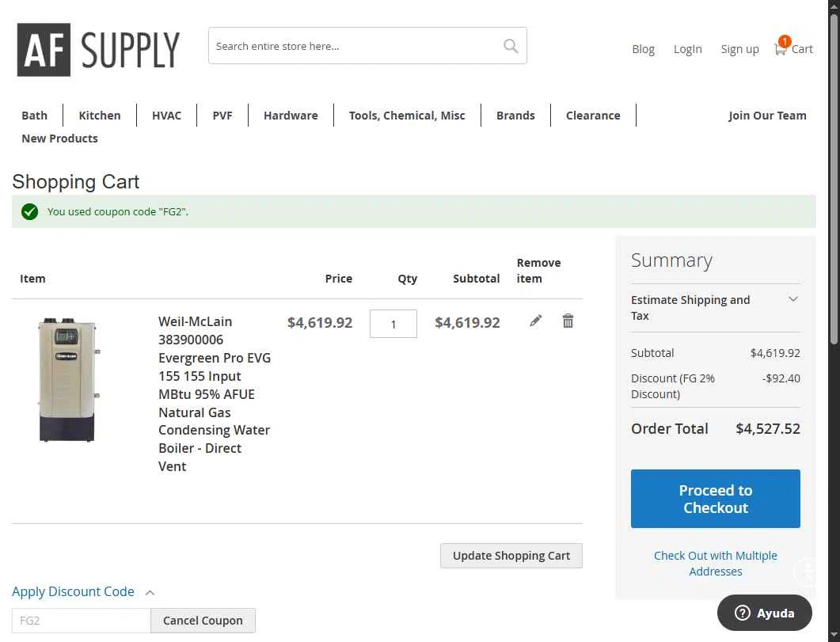Click the Qty column header
Viewport: 840px width, 642px height.
(x=407, y=279)
